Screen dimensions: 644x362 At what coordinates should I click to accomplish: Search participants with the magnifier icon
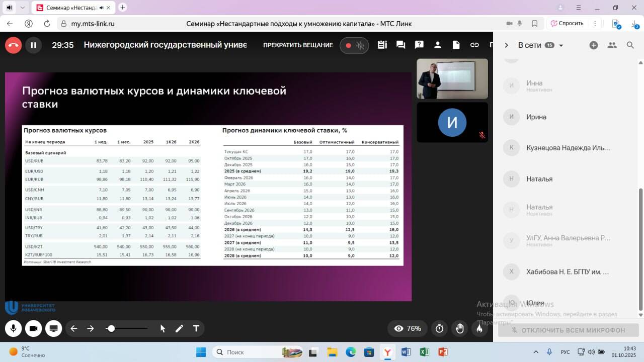point(630,45)
